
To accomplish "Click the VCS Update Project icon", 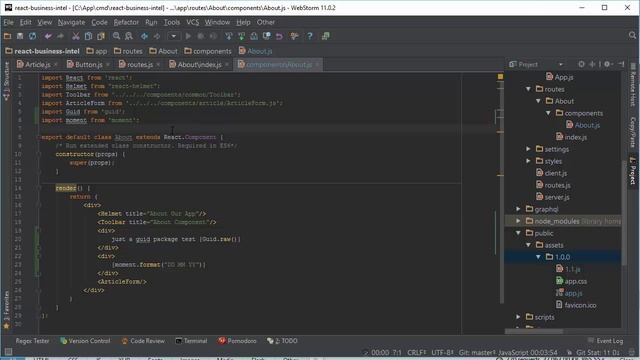I will click(x=229, y=36).
